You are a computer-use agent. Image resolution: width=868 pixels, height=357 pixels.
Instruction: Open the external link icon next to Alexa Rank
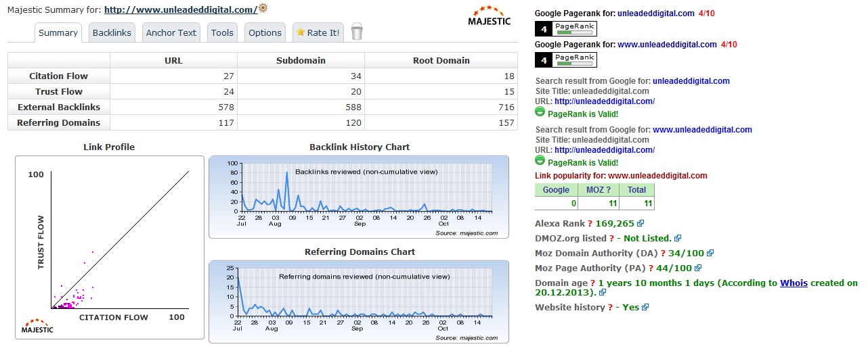(x=641, y=223)
